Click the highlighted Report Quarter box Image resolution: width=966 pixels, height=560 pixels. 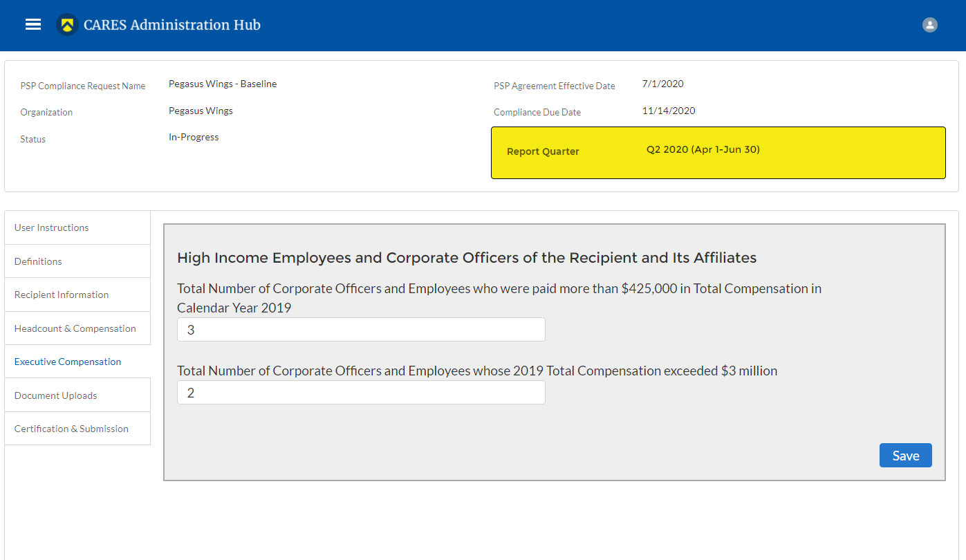[718, 152]
